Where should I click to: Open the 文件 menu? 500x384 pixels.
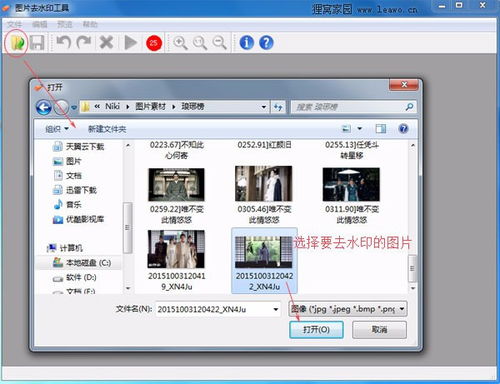[x=14, y=24]
